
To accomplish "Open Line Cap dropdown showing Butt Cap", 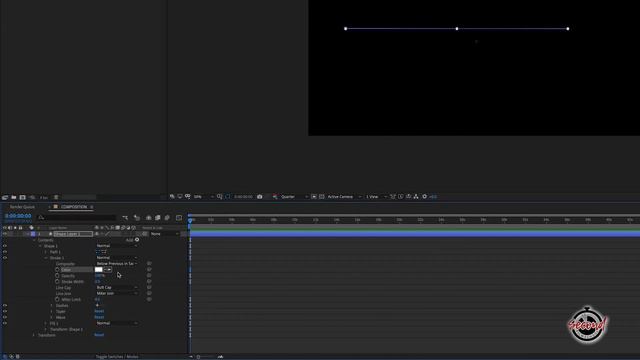I will point(116,288).
